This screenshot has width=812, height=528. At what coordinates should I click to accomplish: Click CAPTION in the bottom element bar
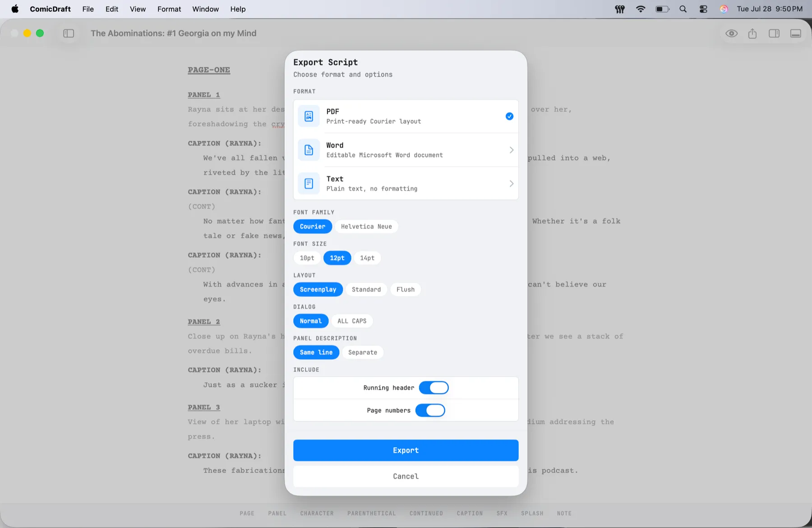pos(470,514)
